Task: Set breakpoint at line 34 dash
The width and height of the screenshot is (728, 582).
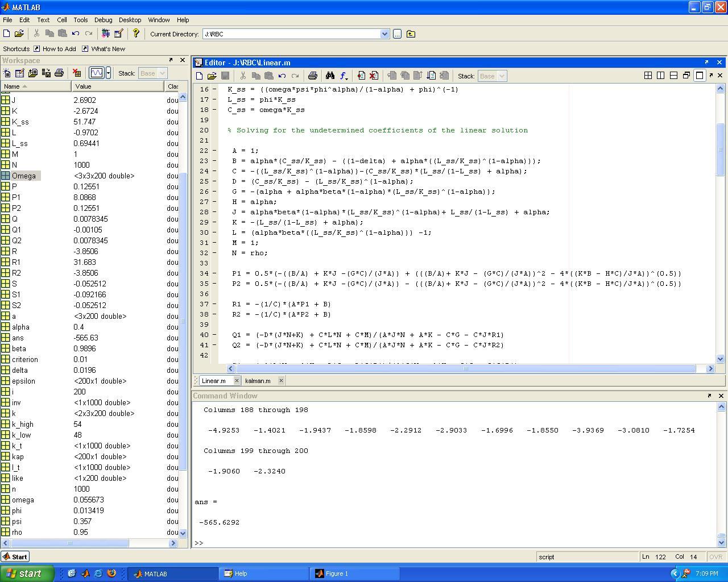Action: tap(214, 273)
